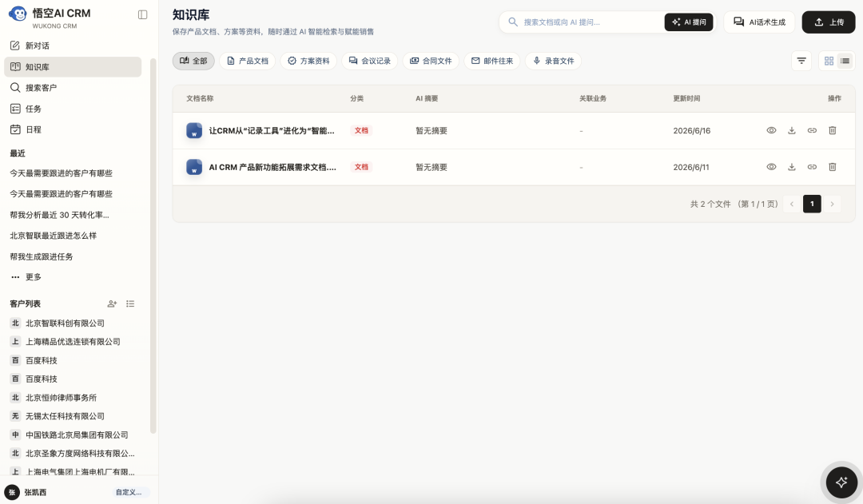Image resolution: width=863 pixels, height=504 pixels.
Task: Click the 上传 upload button
Action: pyautogui.click(x=829, y=22)
